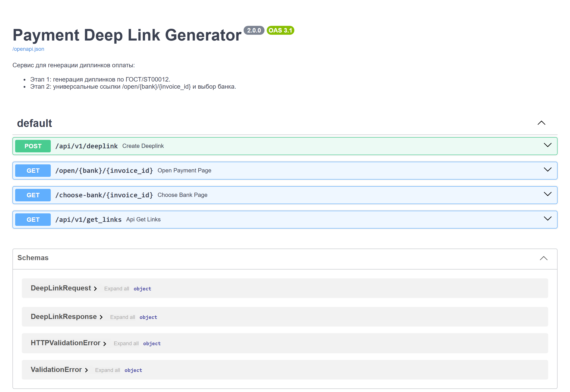Expand the ValidationError schema arrow
The height and width of the screenshot is (392, 570).
click(x=86, y=370)
